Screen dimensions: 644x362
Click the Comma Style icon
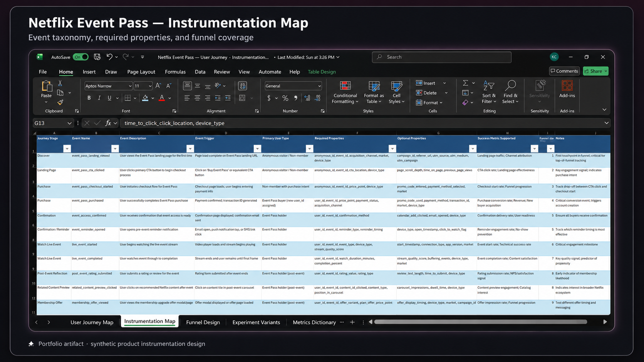[x=296, y=98]
